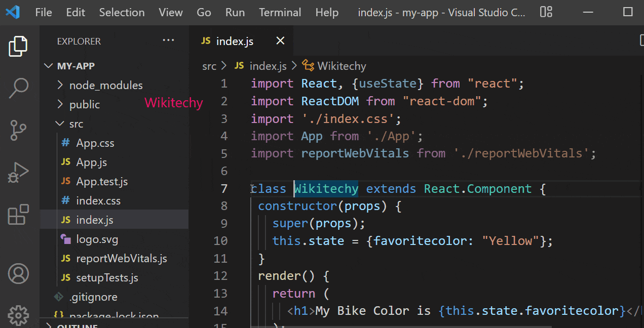Open App.js in the file tree
The image size is (644, 328).
coord(91,162)
